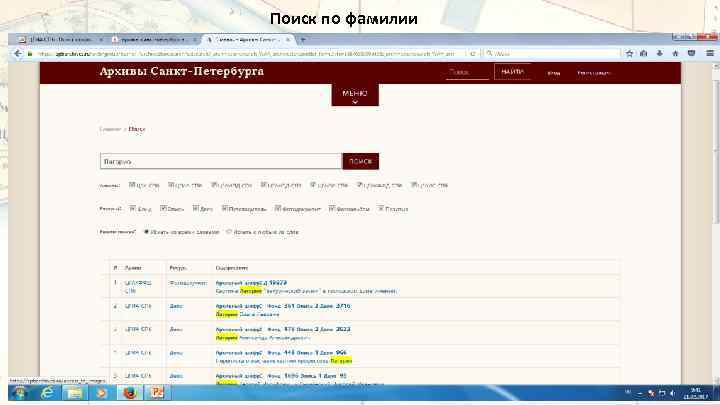Screen dimensions: 720x405
Task: Open a new browser tab with the plus
Action: [303, 40]
